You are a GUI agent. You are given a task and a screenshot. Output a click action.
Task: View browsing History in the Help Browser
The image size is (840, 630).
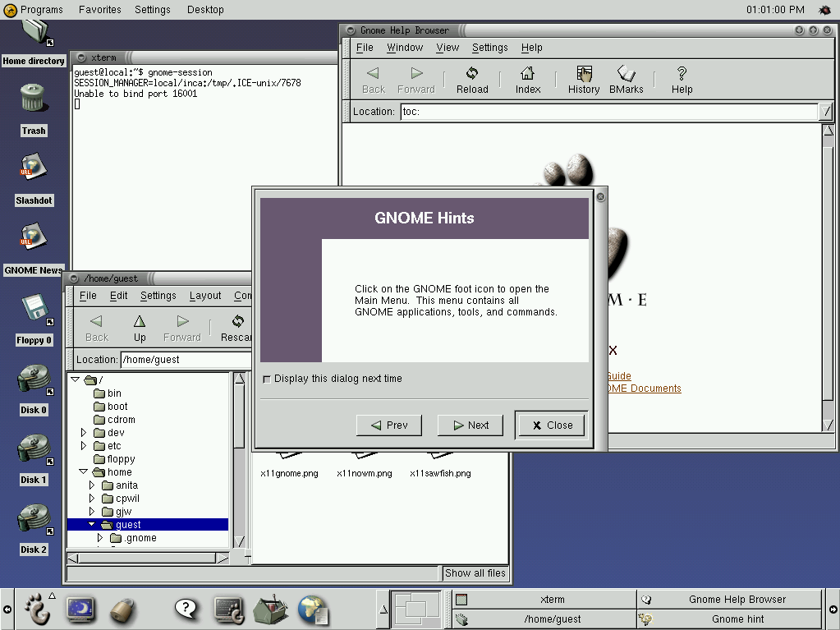[x=583, y=79]
